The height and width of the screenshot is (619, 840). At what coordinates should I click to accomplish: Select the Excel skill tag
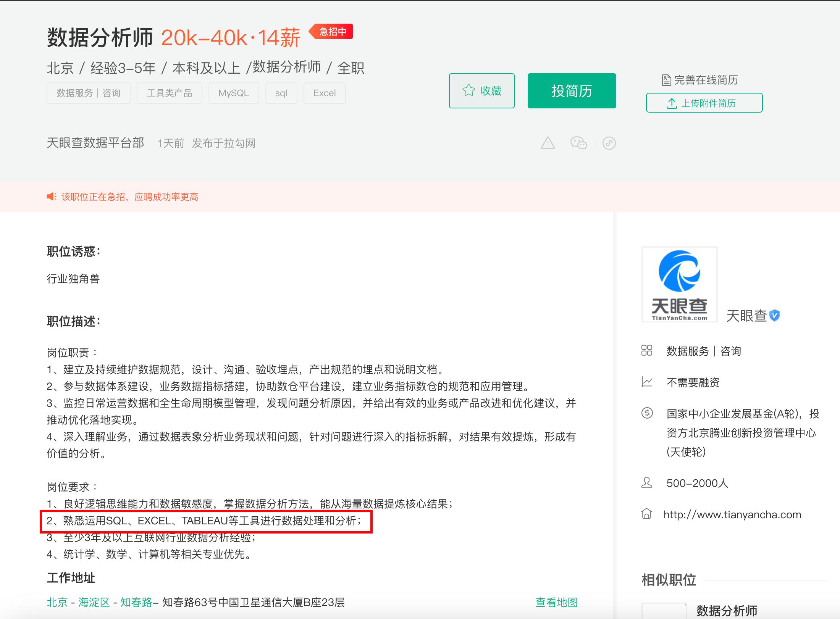point(324,93)
